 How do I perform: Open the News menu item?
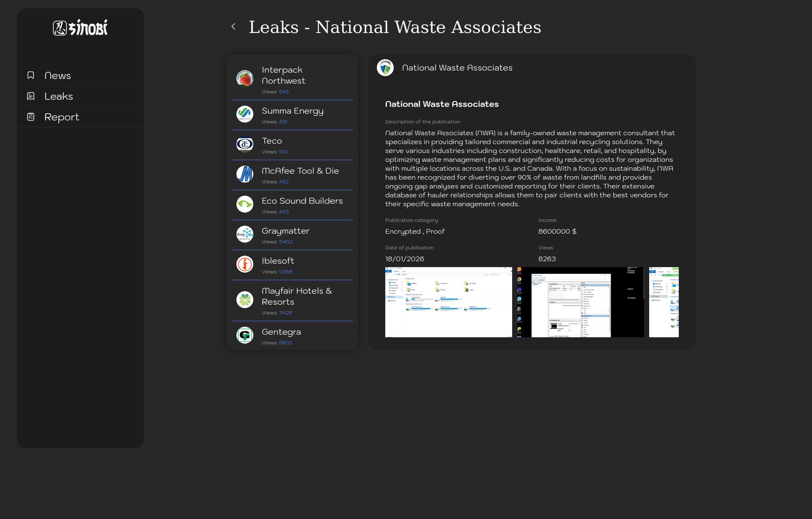pyautogui.click(x=58, y=76)
